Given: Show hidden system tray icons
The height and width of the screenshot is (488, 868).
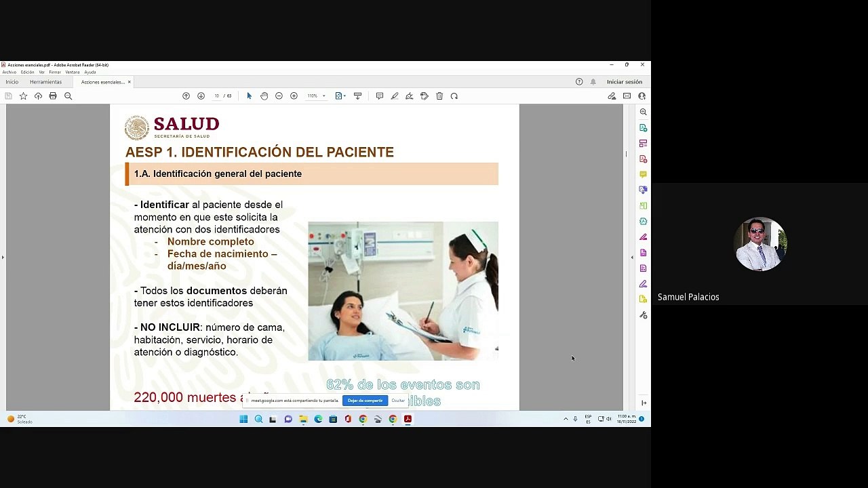Looking at the screenshot, I should [x=566, y=419].
